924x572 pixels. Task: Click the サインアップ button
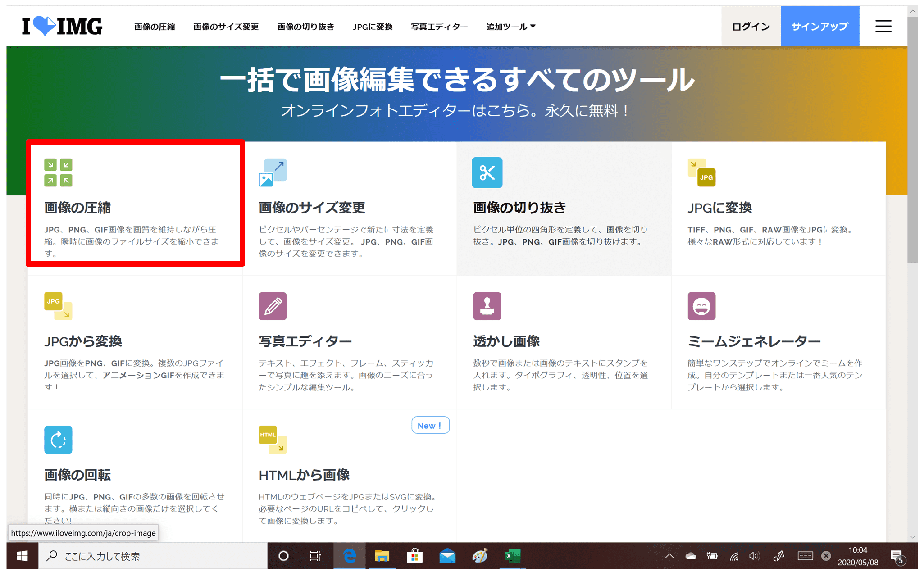pos(819,26)
